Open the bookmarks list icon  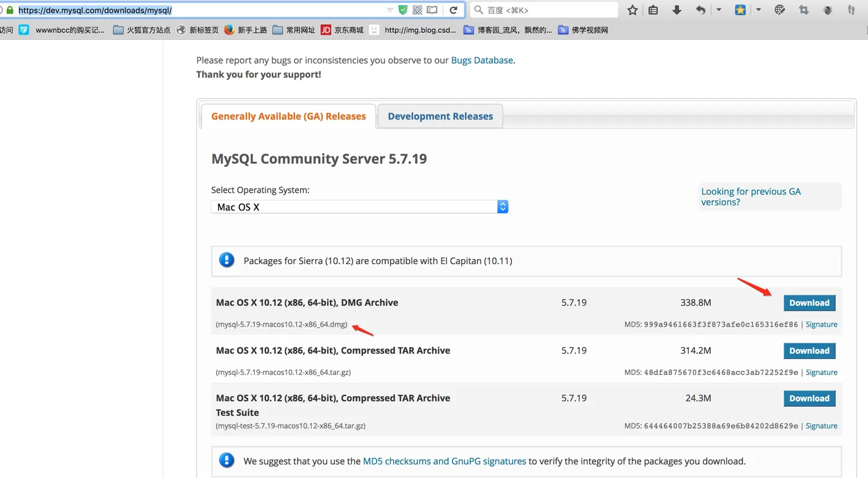[x=653, y=10]
